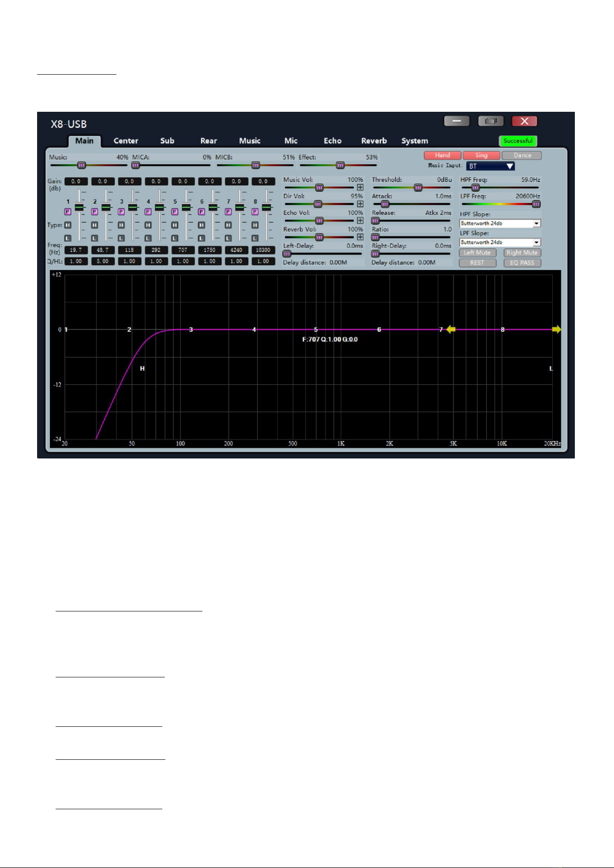Select the yellow arrow marker near EQ point 7
This screenshot has width=614, height=868.
click(451, 329)
